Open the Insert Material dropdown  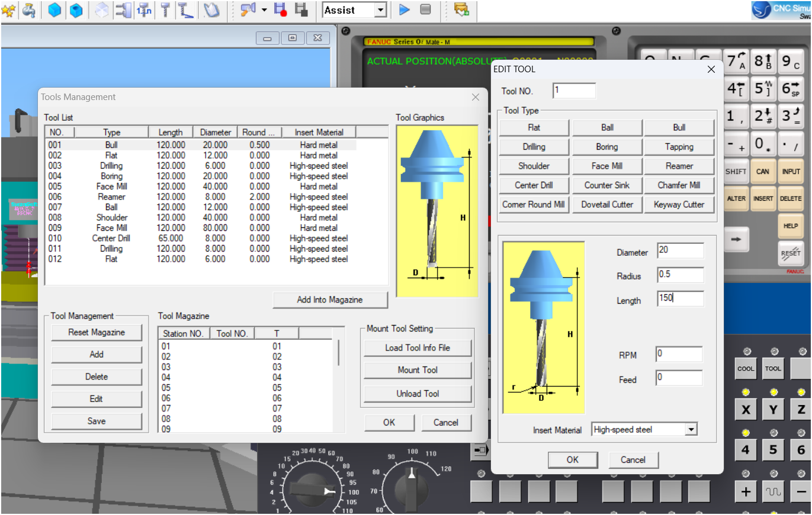coord(691,430)
